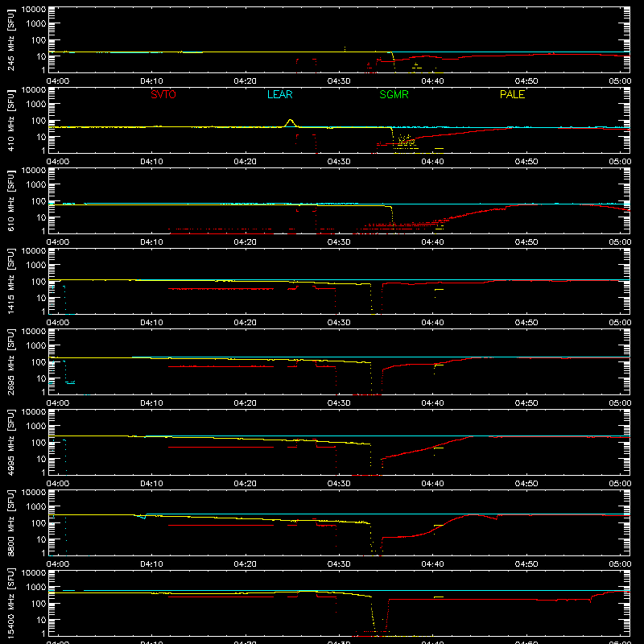Click 04:50 tick under the 2695 MHz plot
Viewport: 644px width, 644px height.
[526, 403]
